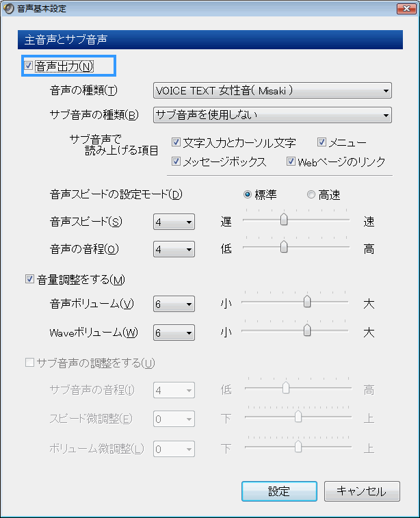The height and width of the screenshot is (518, 420).
Task: Toggle Webページのリンク checkbox
Action: pos(291,162)
